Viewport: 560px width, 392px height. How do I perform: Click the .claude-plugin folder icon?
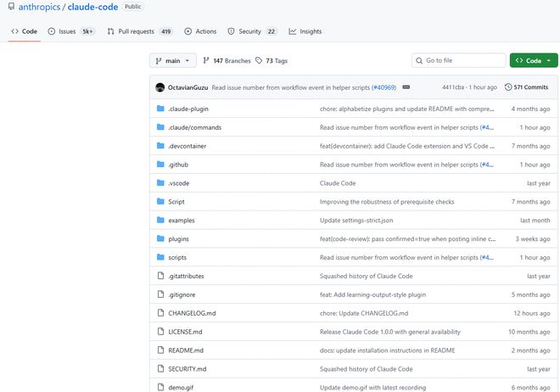(x=160, y=109)
